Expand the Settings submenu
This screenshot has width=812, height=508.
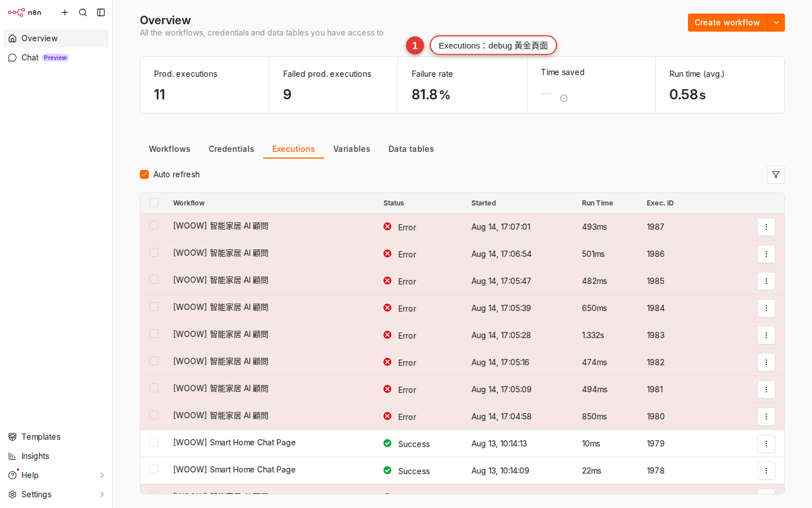(102, 494)
